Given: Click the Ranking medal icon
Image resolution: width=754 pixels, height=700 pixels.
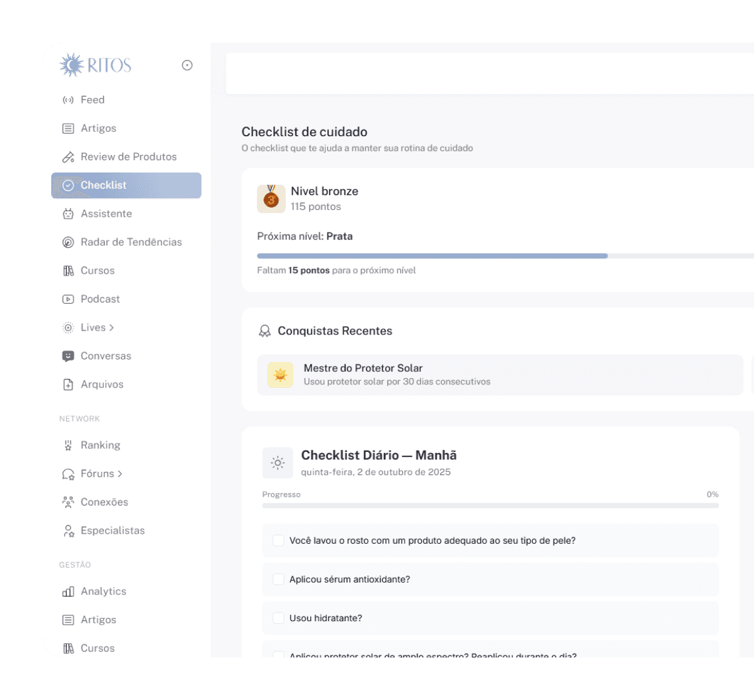Looking at the screenshot, I should [68, 446].
